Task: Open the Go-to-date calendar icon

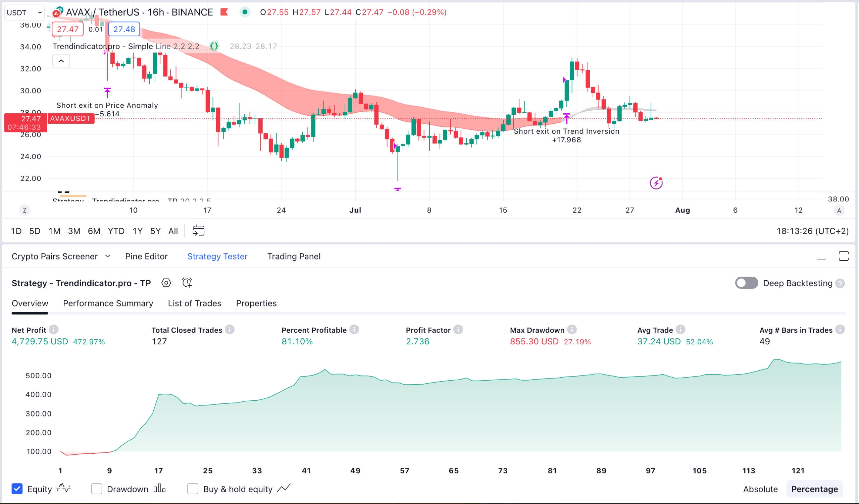Action: coord(199,231)
